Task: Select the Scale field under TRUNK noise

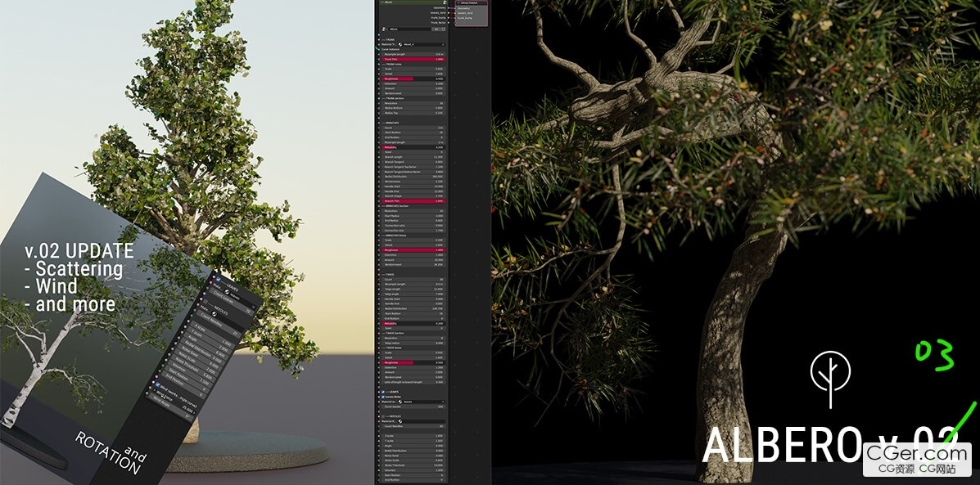Action: coord(413,70)
